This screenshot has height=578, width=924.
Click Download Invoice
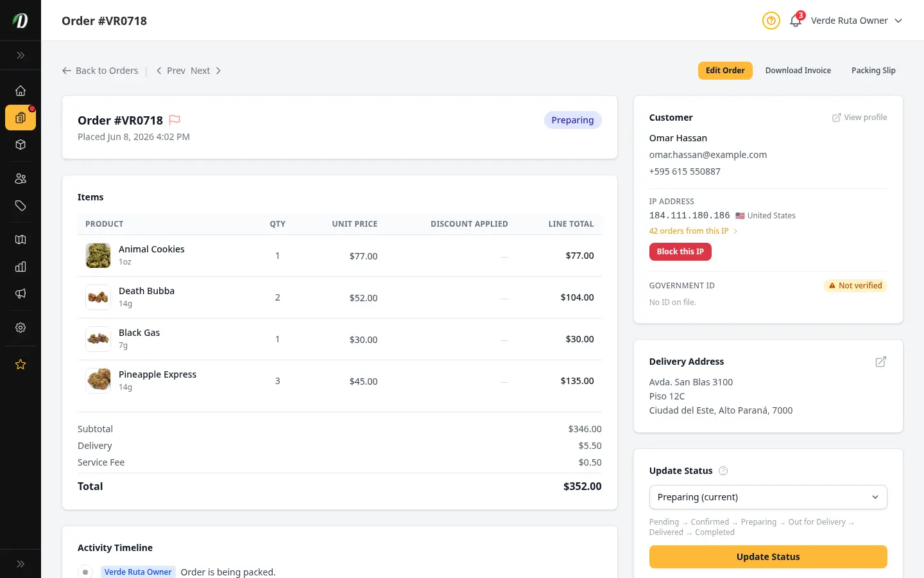coord(798,71)
